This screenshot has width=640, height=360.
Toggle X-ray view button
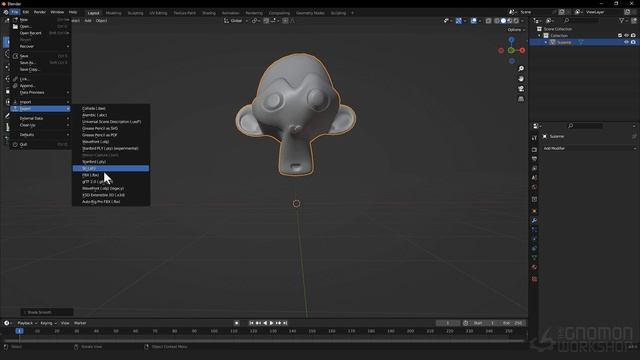coord(489,21)
